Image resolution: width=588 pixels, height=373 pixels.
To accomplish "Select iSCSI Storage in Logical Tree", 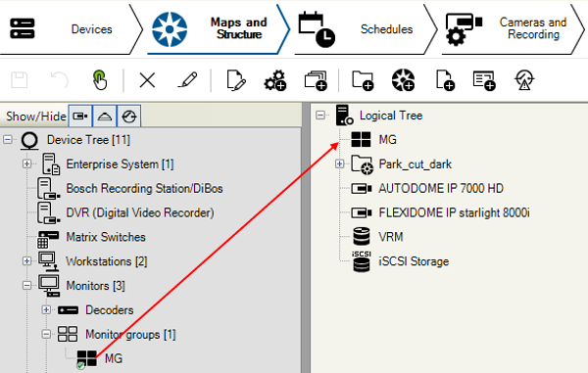I will [414, 261].
